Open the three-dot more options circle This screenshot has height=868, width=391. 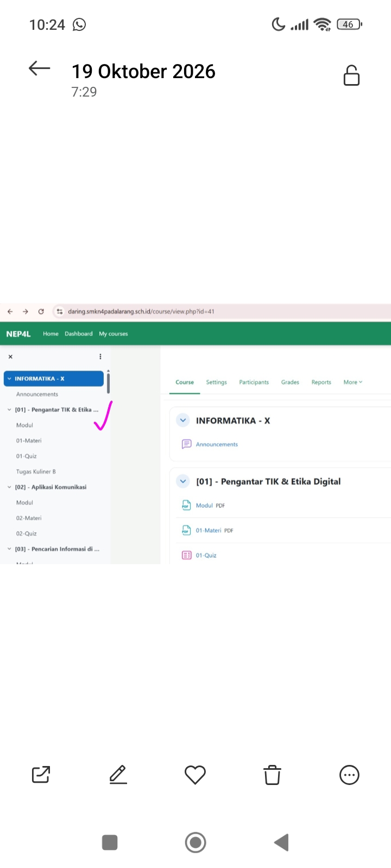coord(349,775)
